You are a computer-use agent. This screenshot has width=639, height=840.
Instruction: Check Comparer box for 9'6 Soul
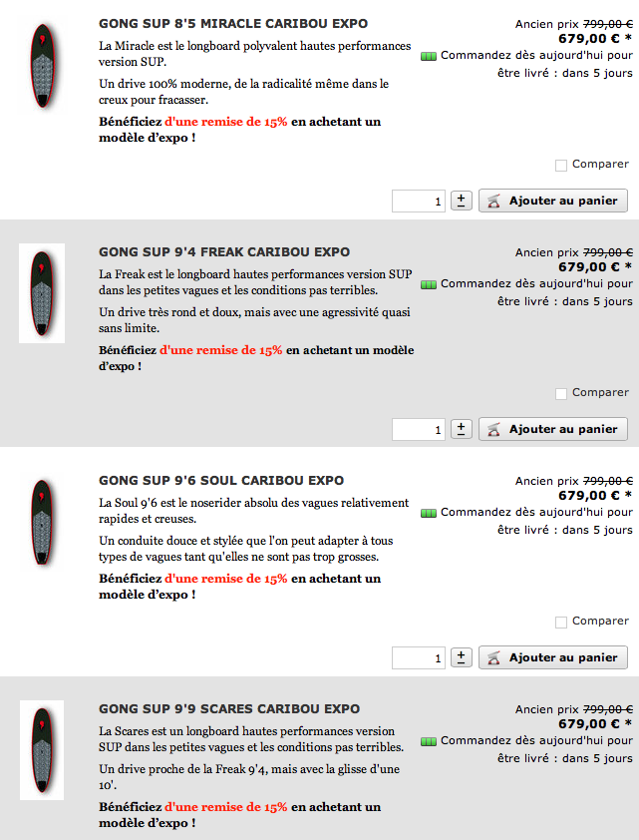point(561,622)
